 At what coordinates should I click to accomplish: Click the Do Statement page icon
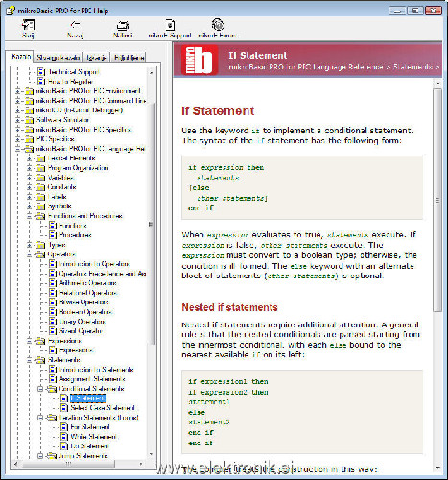[64, 446]
